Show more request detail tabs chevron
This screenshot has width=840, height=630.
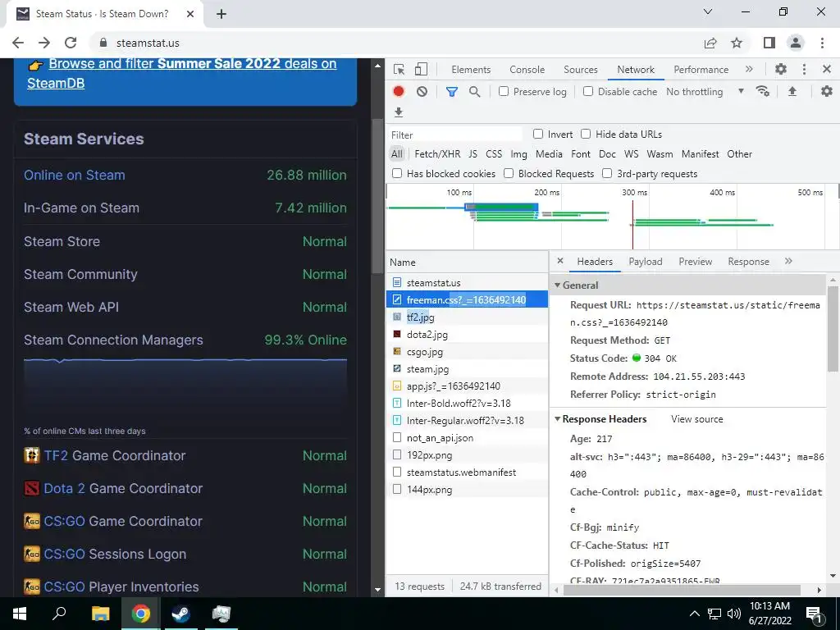click(788, 261)
